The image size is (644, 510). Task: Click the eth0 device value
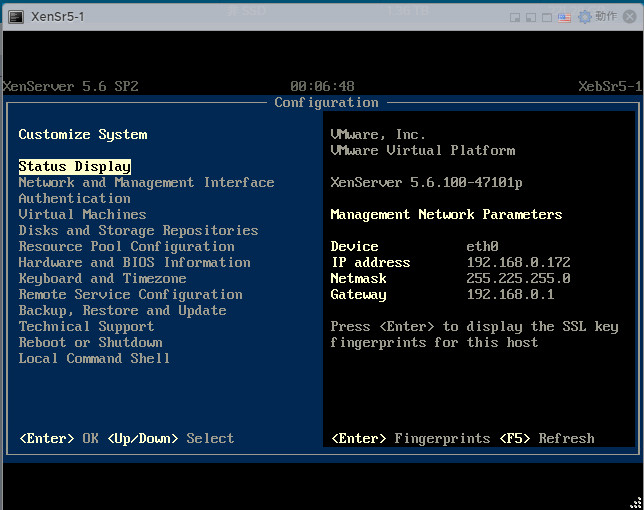(482, 246)
